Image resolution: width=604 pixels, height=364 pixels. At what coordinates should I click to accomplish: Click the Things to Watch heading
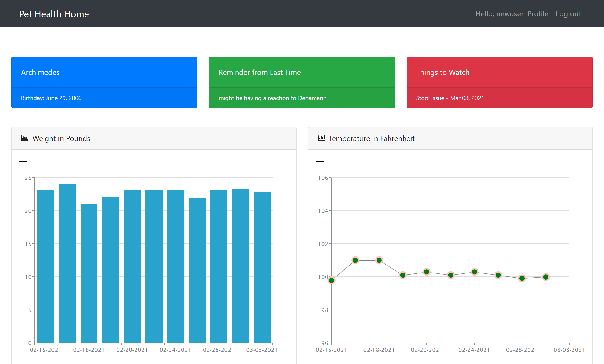point(442,72)
